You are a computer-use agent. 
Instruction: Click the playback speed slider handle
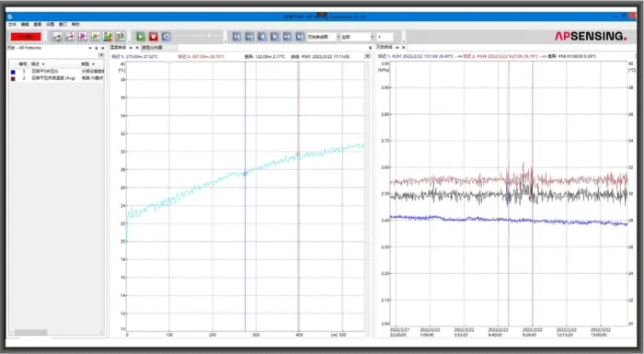click(209, 36)
